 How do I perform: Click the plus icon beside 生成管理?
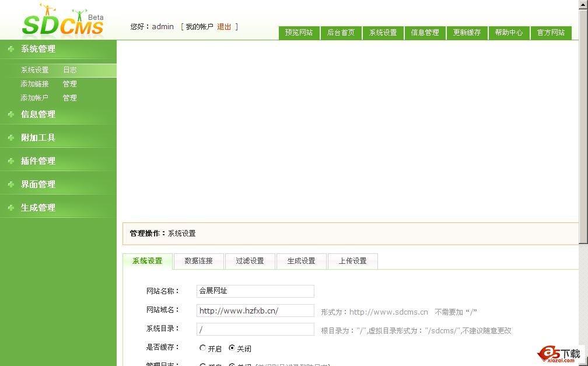10,208
